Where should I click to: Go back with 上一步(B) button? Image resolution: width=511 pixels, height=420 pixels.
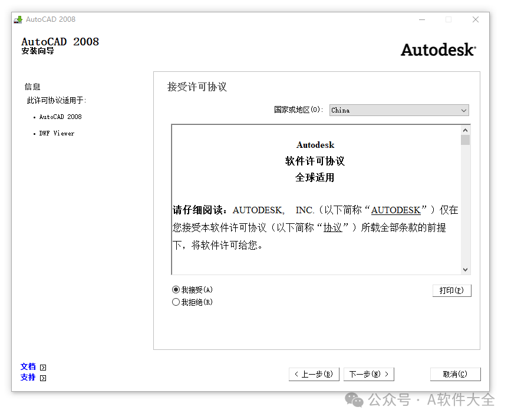(314, 373)
